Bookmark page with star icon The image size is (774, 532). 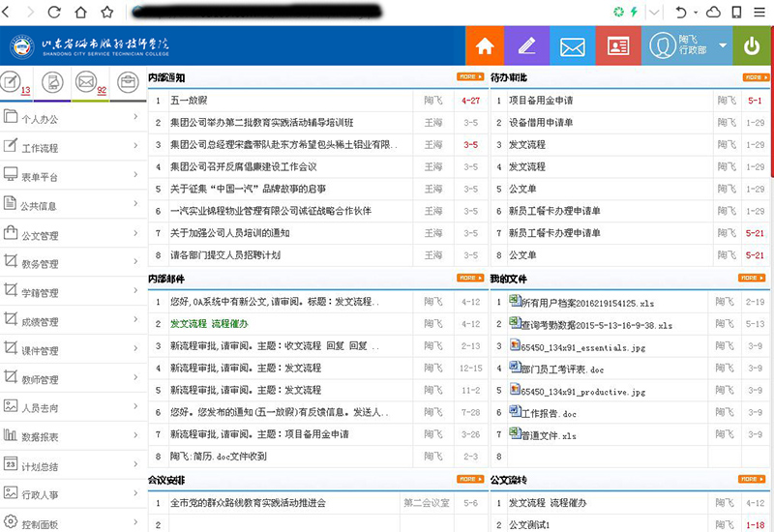pyautogui.click(x=107, y=12)
